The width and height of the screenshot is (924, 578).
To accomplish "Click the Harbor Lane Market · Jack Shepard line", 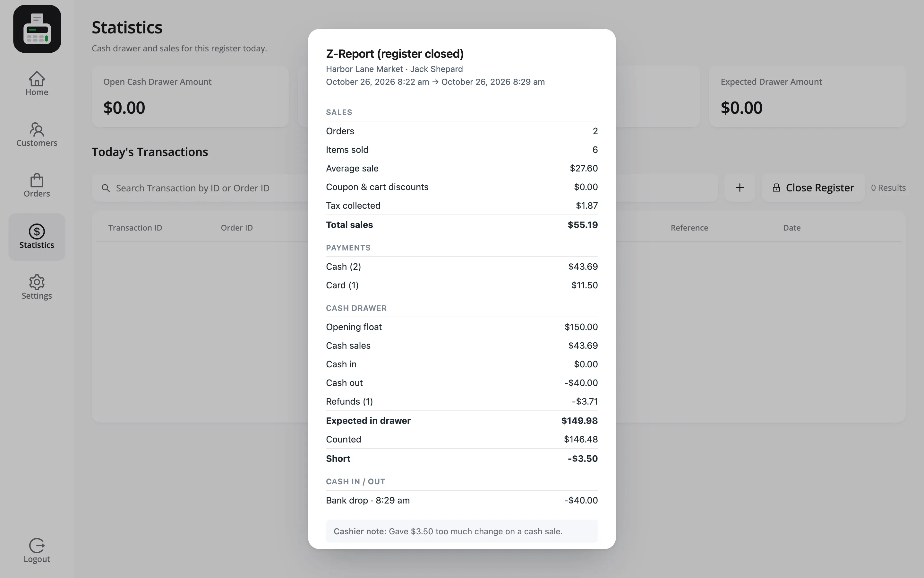I will click(x=394, y=69).
